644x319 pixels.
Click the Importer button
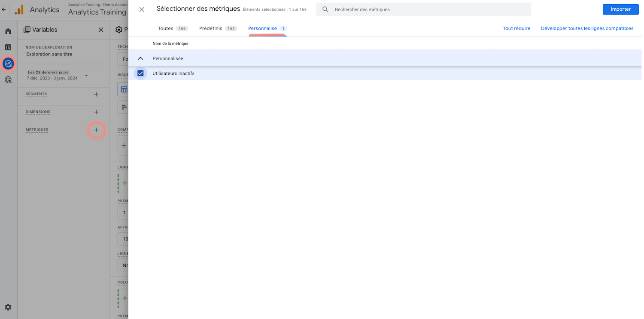coord(620,9)
